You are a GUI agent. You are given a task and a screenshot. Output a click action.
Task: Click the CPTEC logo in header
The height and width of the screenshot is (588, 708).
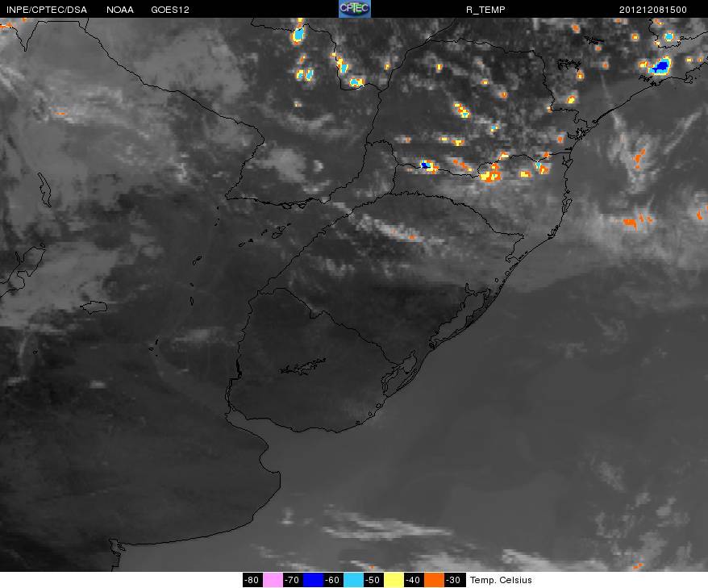point(355,9)
